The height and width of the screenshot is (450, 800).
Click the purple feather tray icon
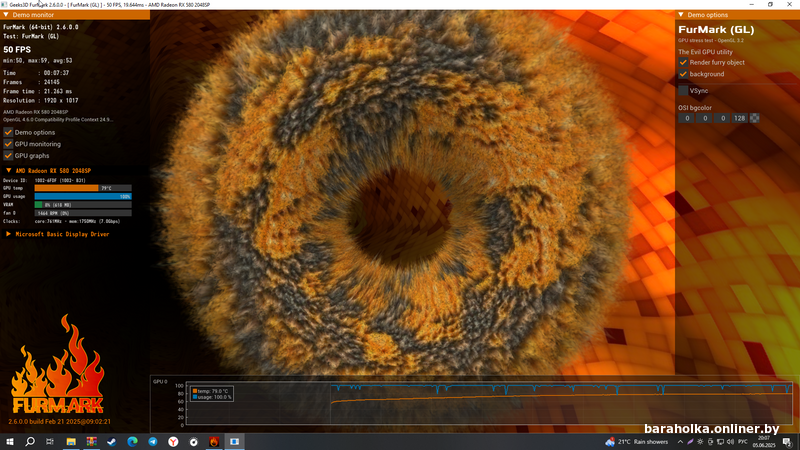pyautogui.click(x=690, y=442)
